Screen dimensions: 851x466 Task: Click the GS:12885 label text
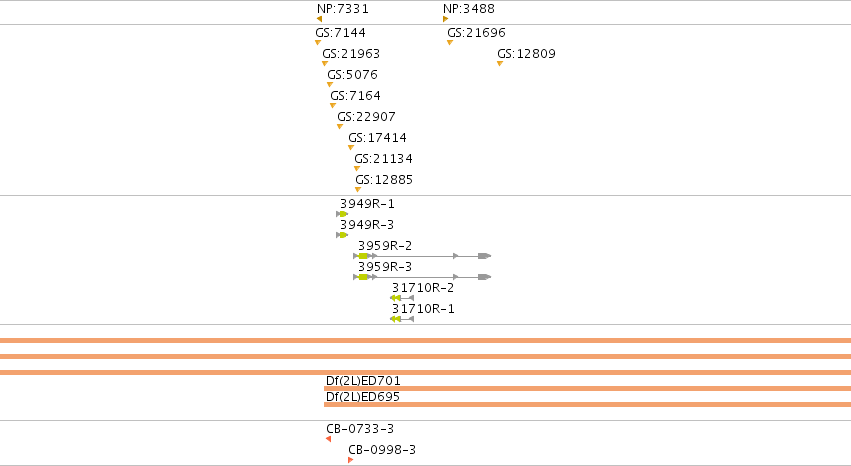384,180
